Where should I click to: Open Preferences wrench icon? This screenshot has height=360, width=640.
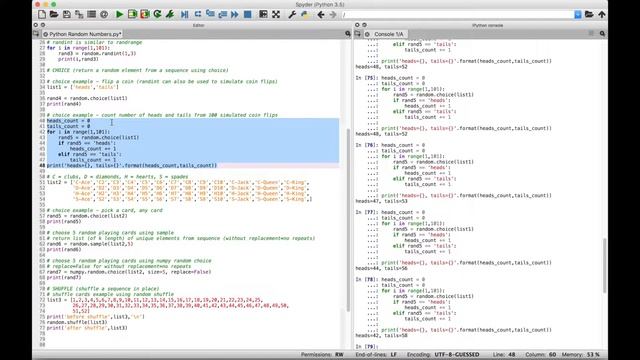pyautogui.click(x=292, y=14)
